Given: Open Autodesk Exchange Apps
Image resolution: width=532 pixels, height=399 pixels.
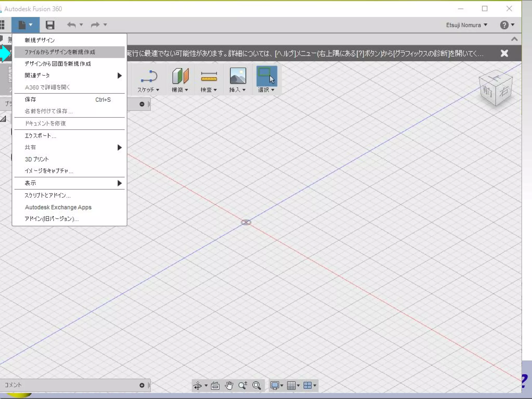Looking at the screenshot, I should pos(58,207).
